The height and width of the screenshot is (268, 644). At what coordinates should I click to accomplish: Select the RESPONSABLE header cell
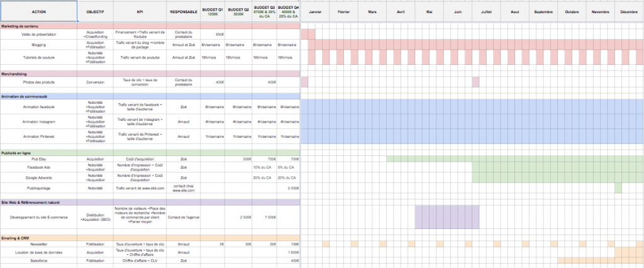pyautogui.click(x=184, y=12)
